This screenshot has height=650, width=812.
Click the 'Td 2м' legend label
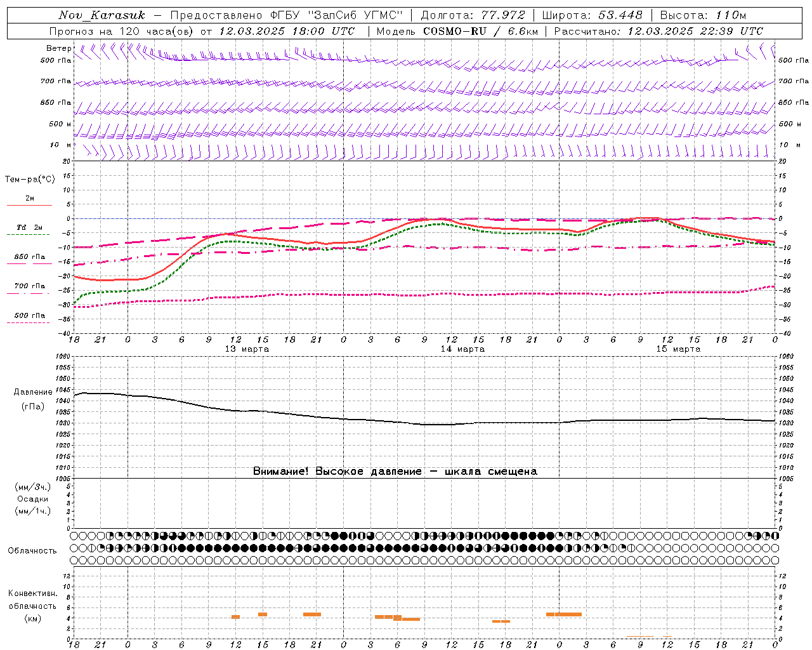click(30, 227)
